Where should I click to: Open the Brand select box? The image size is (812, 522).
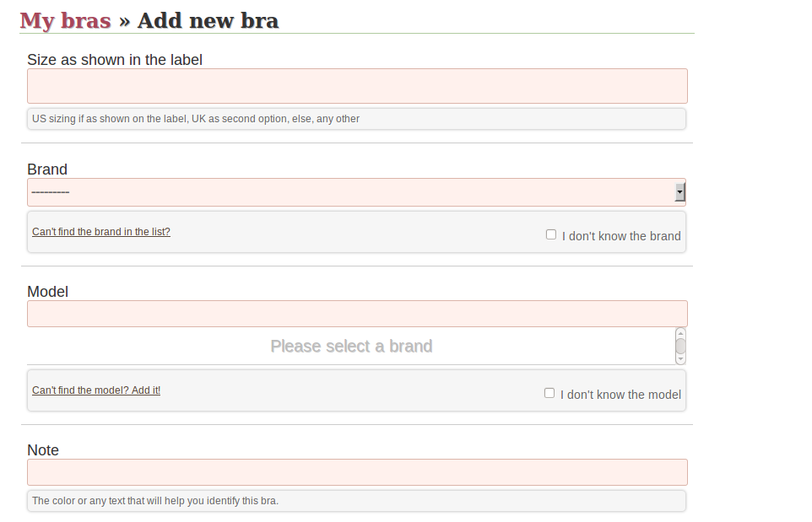pos(356,192)
